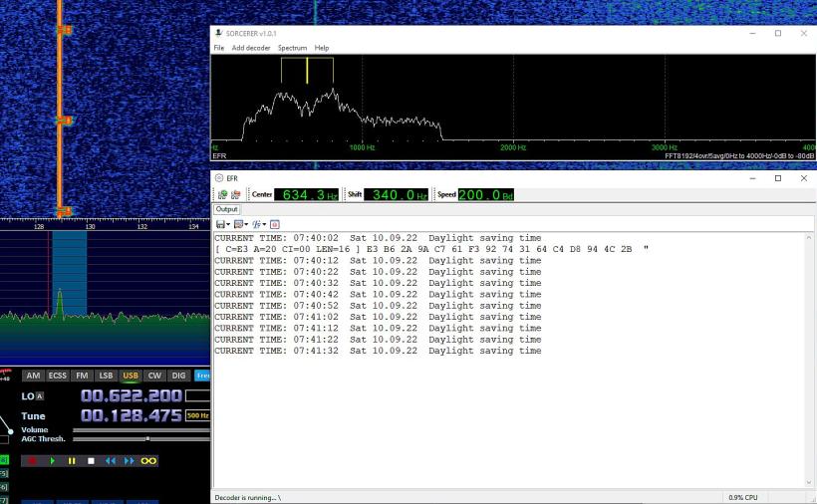
Task: Select CW demodulation mode
Action: (154, 376)
